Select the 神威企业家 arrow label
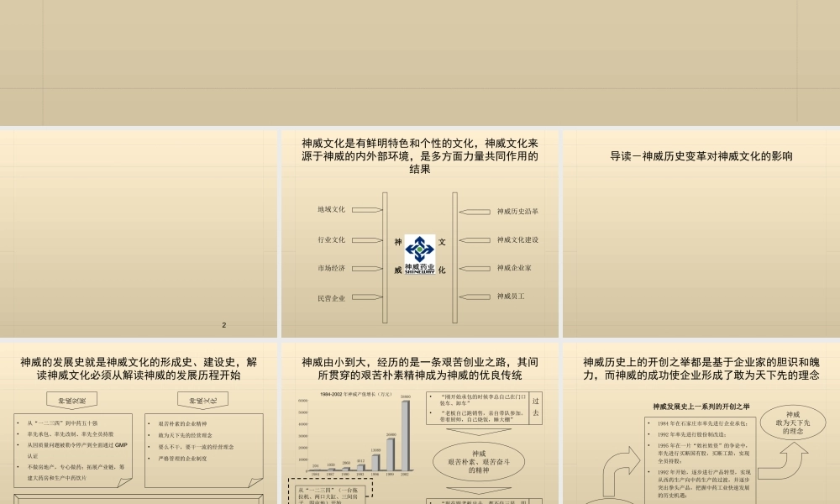This screenshot has width=840, height=504. [x=475, y=270]
